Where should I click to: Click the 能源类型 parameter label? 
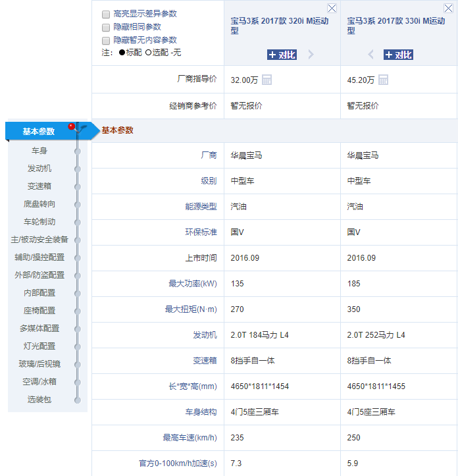point(201,207)
